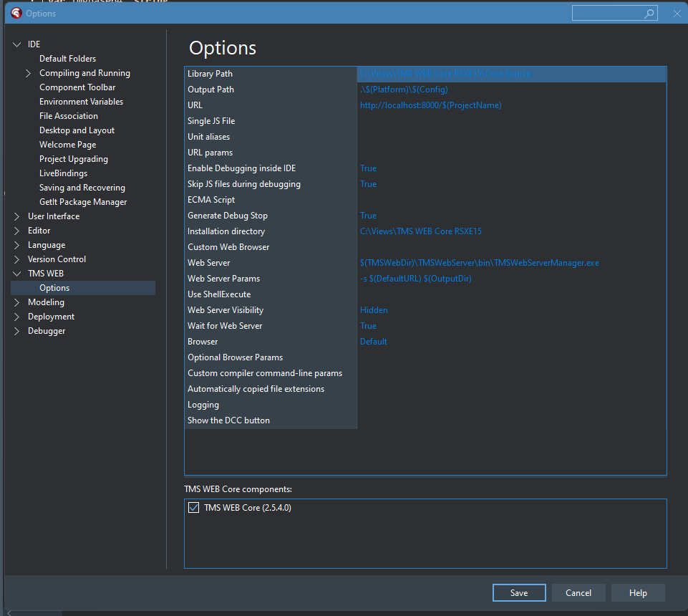Select Saving and Recovering page
The width and height of the screenshot is (688, 616).
[82, 188]
